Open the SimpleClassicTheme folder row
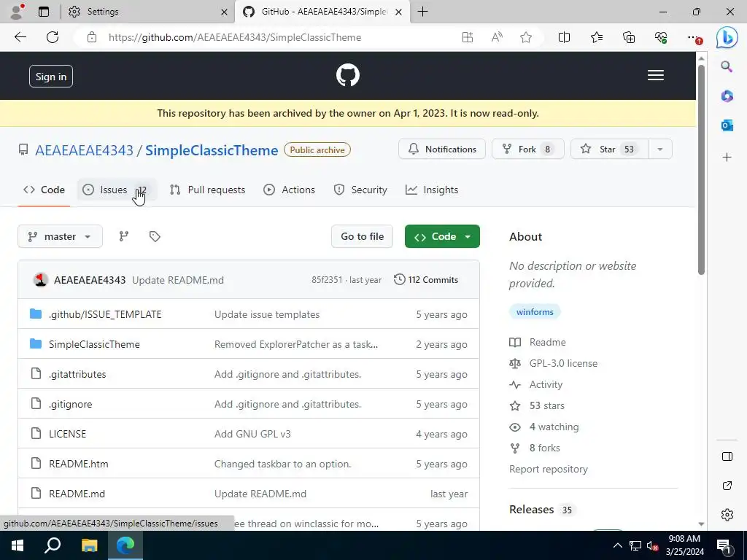This screenshot has height=560, width=747. (249, 344)
